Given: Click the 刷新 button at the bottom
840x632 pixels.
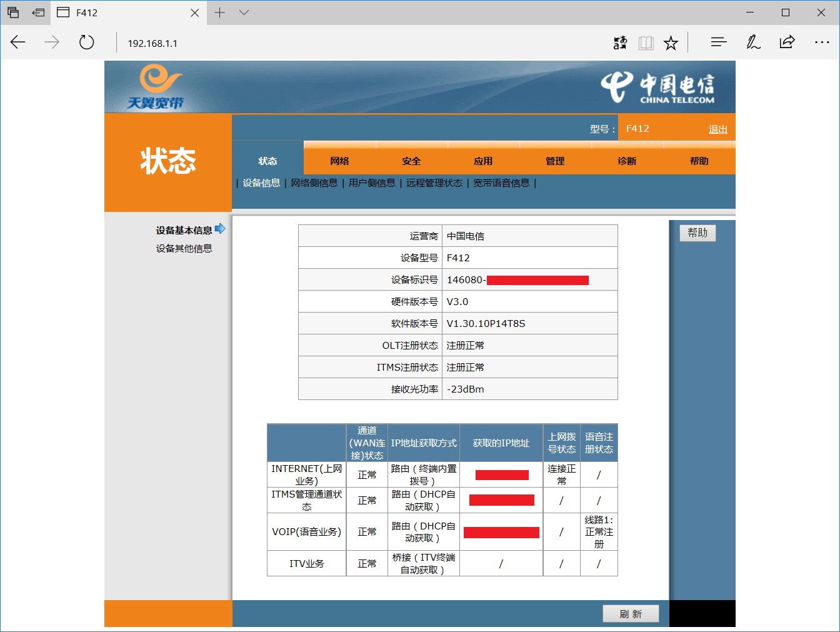Looking at the screenshot, I should (631, 613).
